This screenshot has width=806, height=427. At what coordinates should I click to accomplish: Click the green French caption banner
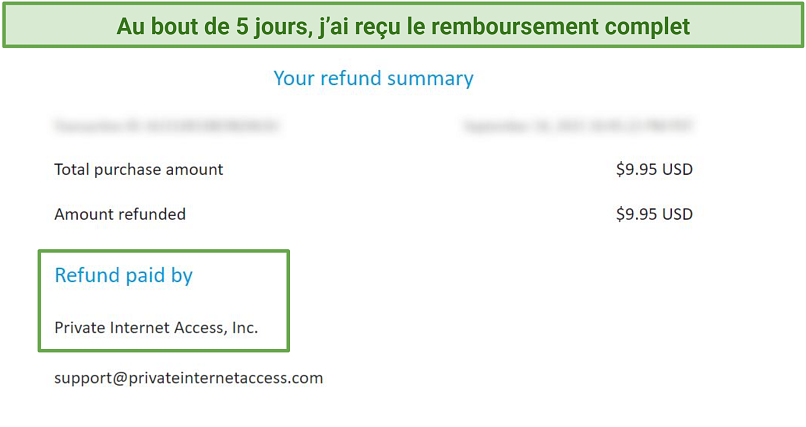(403, 26)
